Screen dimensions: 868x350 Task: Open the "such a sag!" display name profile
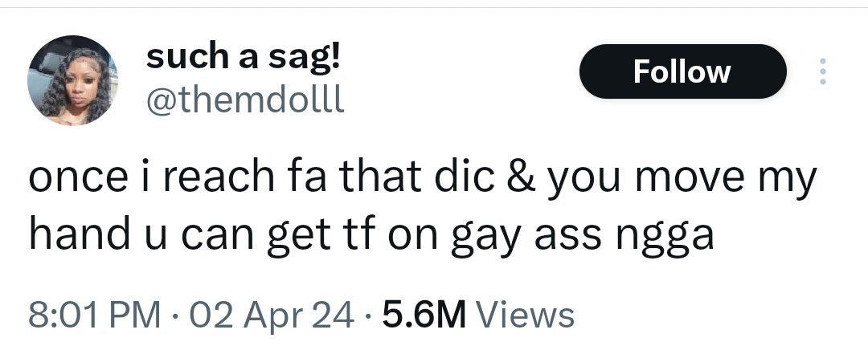coord(243,59)
